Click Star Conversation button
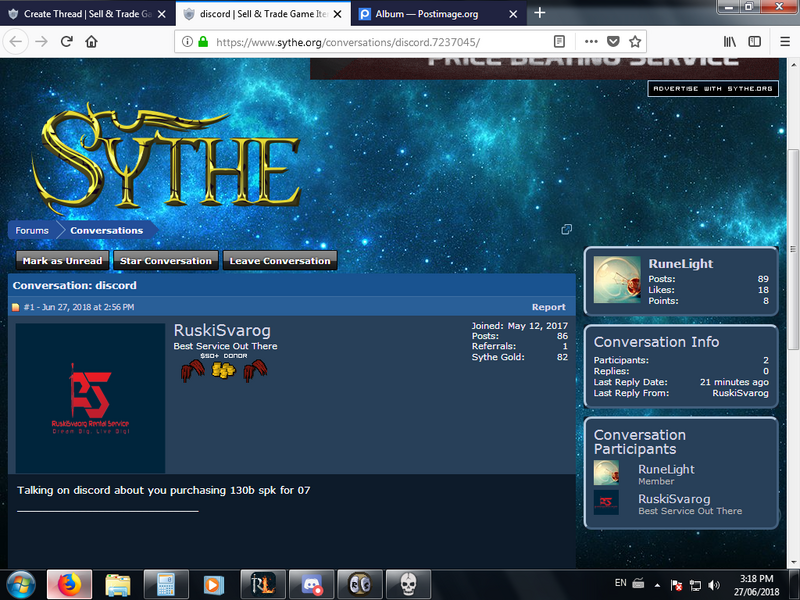Viewport: 800px width, 600px height. point(166,260)
